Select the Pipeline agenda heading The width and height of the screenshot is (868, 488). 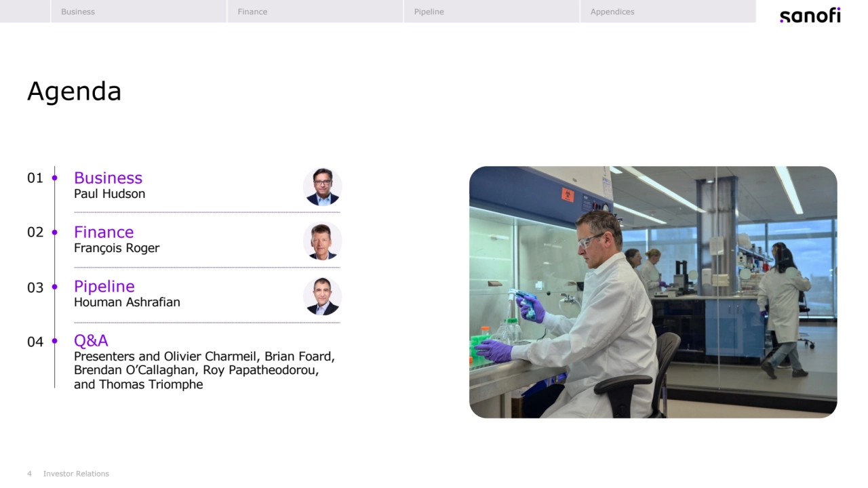tap(104, 286)
